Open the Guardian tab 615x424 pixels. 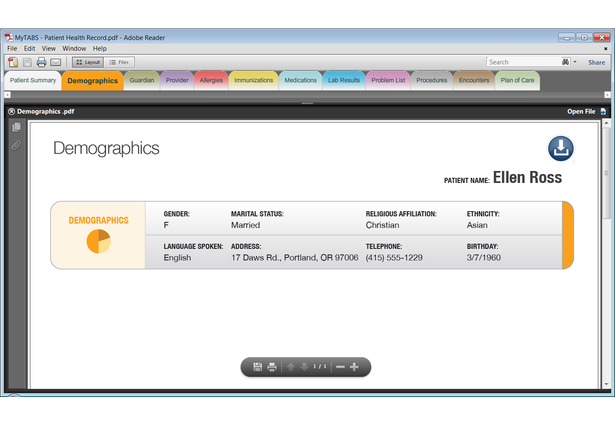142,80
